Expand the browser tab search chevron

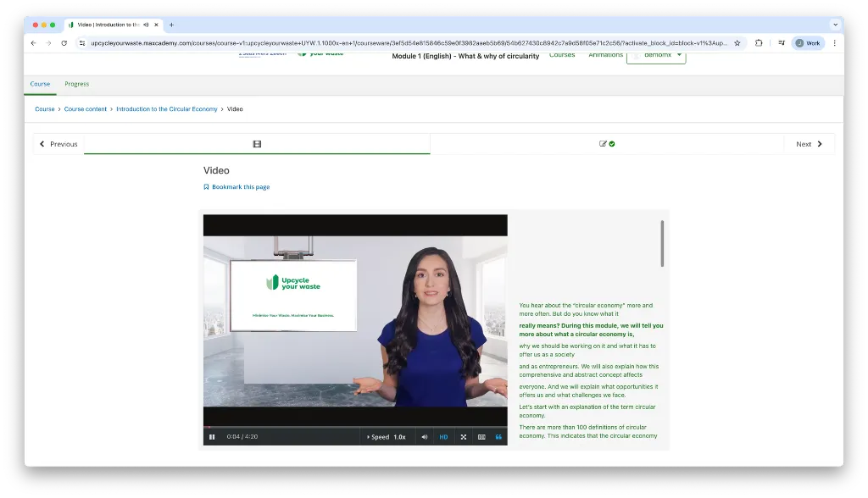(835, 25)
